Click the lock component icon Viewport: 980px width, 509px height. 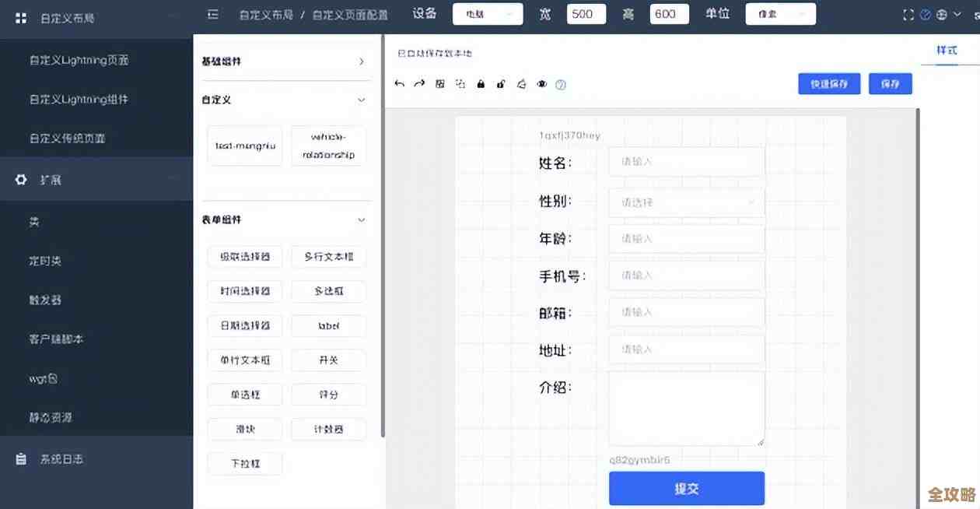coord(481,83)
